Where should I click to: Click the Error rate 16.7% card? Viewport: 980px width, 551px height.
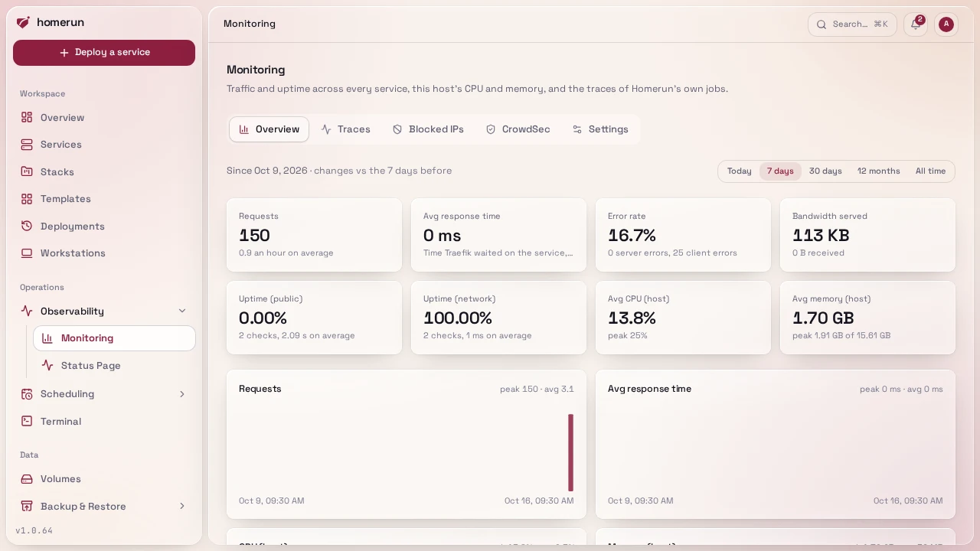click(x=683, y=235)
